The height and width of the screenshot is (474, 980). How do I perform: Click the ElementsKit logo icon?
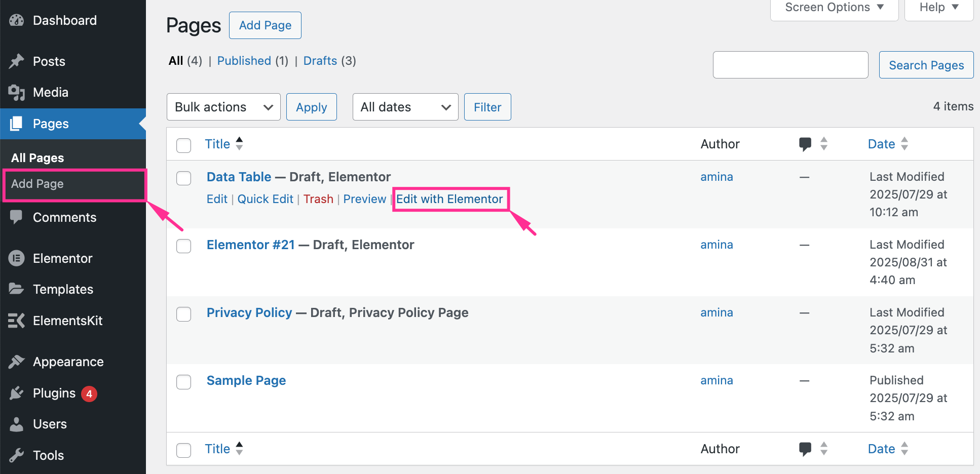(17, 321)
